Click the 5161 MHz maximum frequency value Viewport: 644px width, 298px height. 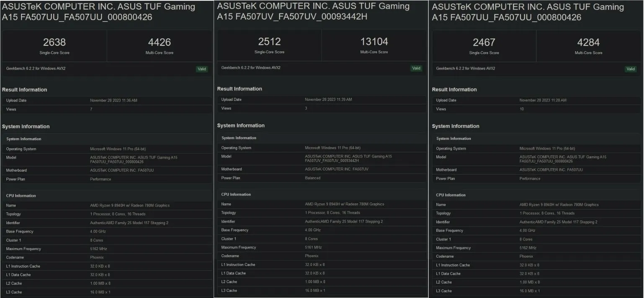[312, 247]
